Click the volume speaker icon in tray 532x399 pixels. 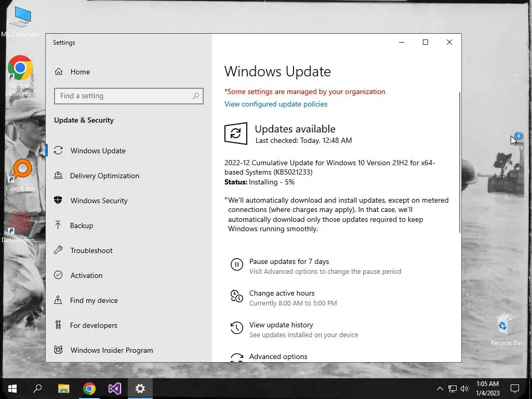pyautogui.click(x=464, y=389)
